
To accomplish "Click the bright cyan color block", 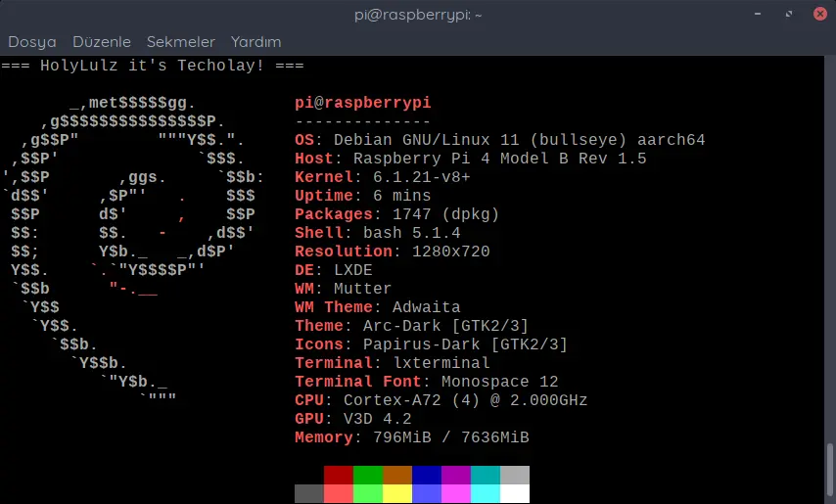I will 486,493.
